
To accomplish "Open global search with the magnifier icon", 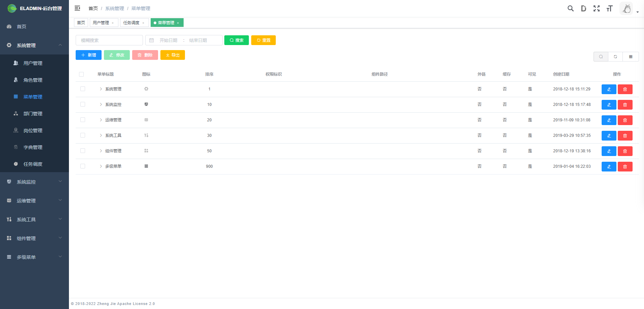I will (x=570, y=8).
